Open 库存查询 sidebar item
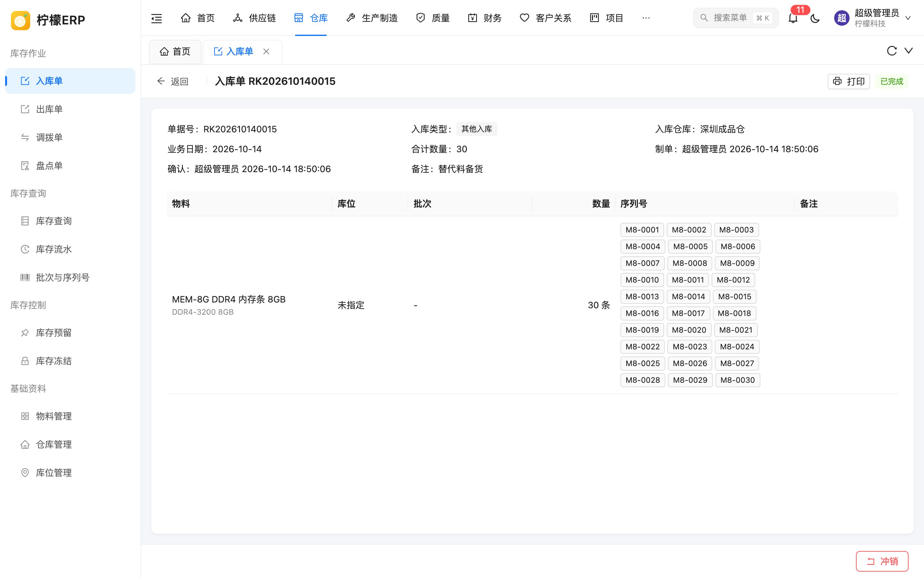Screen dimensions: 924x578 pyautogui.click(x=70, y=221)
